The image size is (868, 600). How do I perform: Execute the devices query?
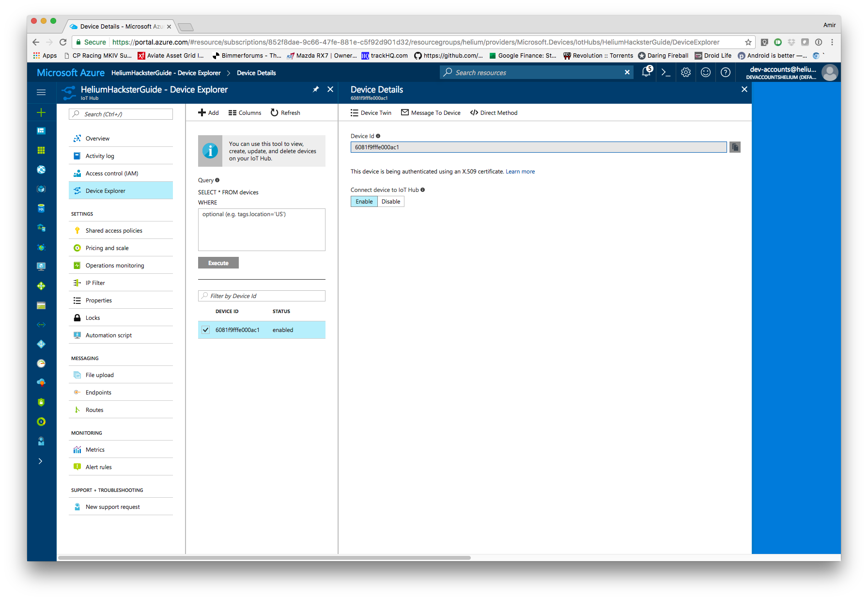(218, 262)
